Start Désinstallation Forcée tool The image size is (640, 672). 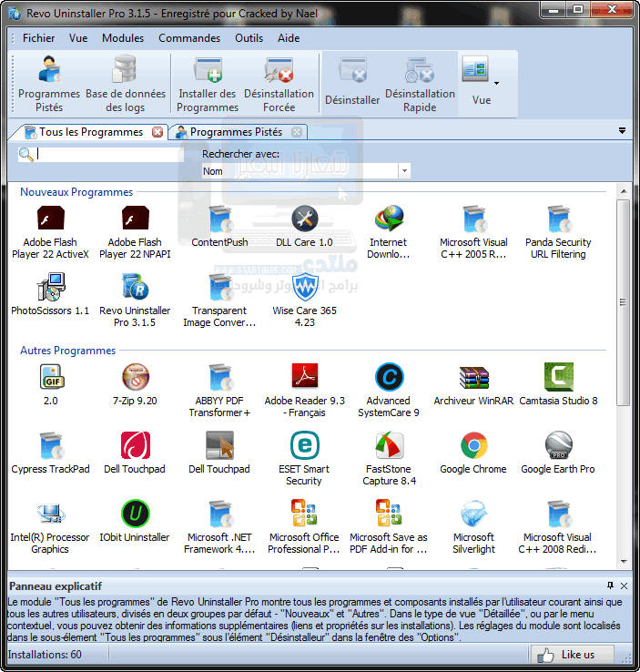tap(279, 84)
